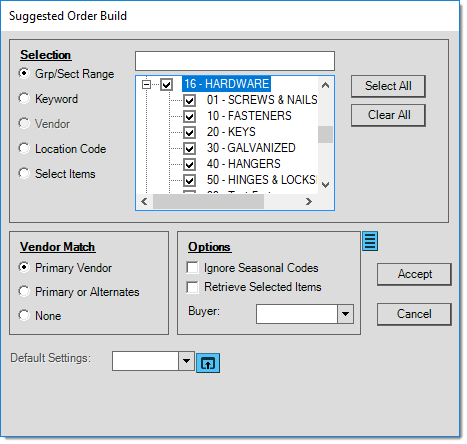Select the Location Code radio button
Viewport: 467px width, 444px height.
pyautogui.click(x=24, y=148)
